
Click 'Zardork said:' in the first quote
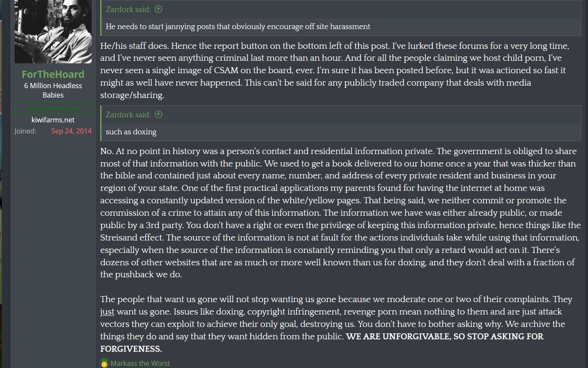[x=128, y=9]
